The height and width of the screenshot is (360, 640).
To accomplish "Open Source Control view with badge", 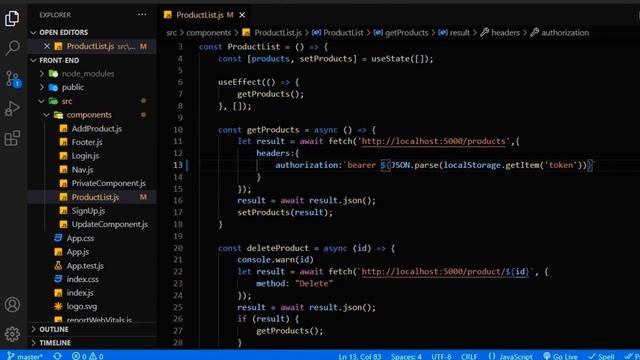I will 12,78.
